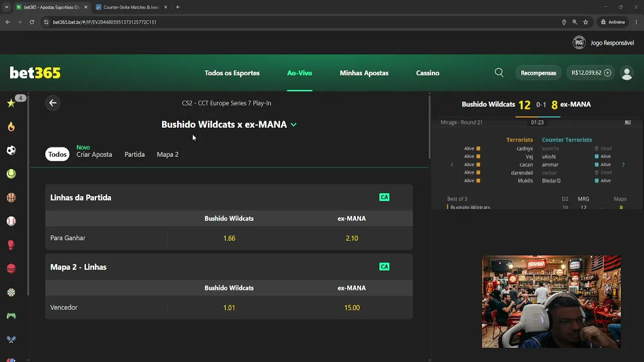Open the Cassino section
The image size is (644, 362).
coord(428,73)
